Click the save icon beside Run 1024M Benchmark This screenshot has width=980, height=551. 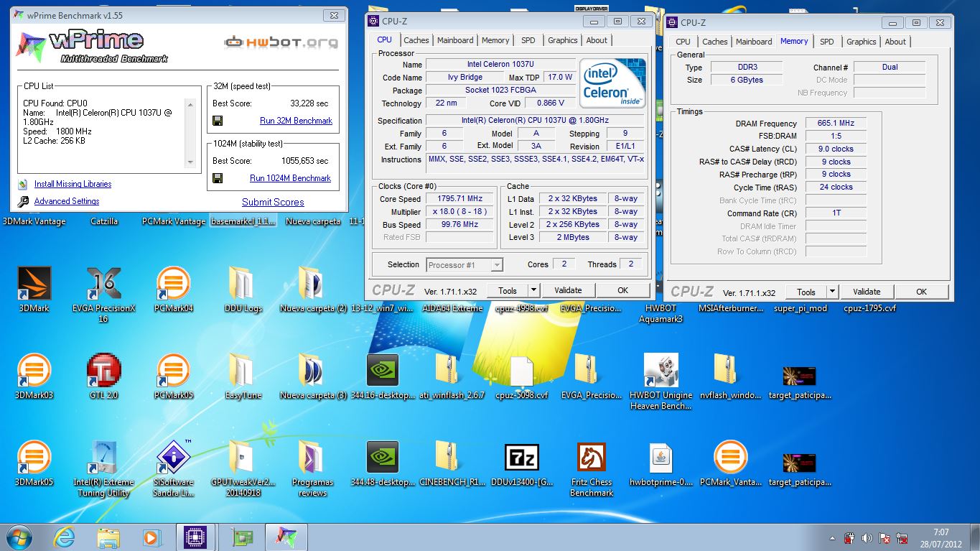218,178
